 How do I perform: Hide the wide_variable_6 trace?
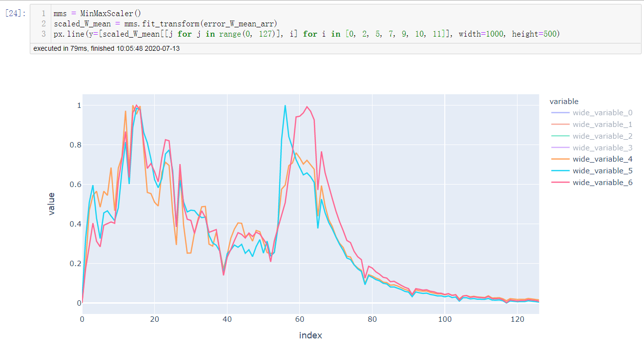602,182
